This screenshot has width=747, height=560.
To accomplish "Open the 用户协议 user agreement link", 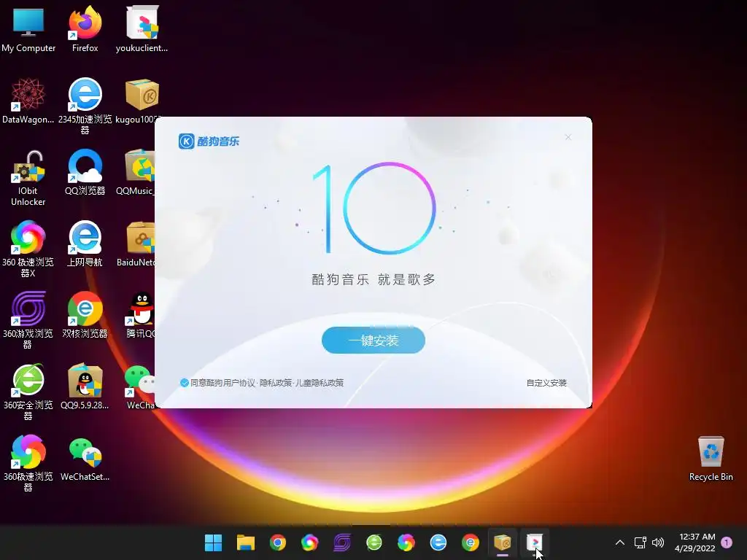I will 239,383.
